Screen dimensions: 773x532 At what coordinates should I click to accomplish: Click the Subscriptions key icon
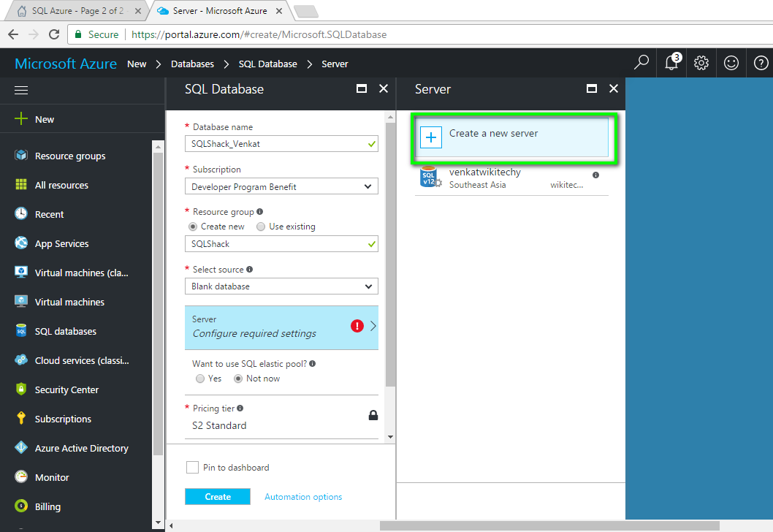coord(21,418)
